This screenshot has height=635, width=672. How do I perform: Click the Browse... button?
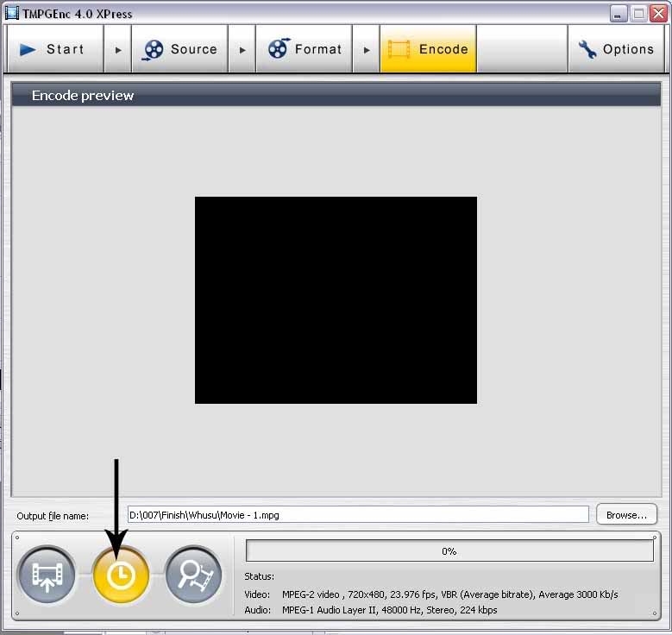click(626, 514)
